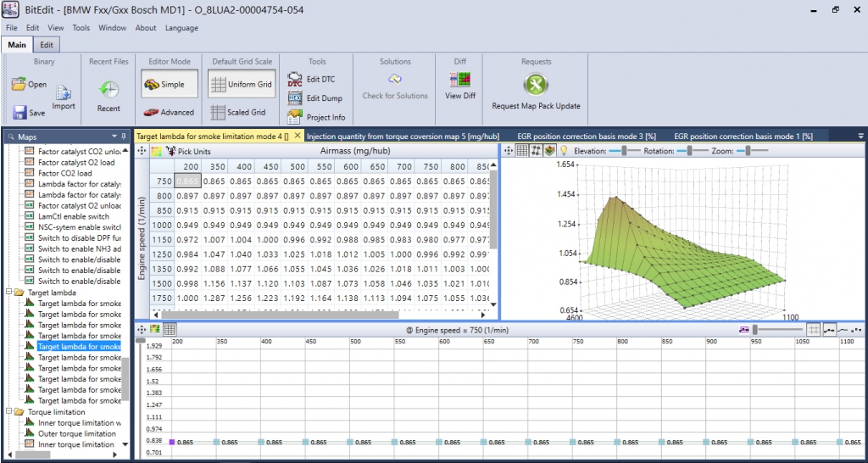Switch to the Edit ribbon tab
This screenshot has height=463, width=868.
(47, 45)
